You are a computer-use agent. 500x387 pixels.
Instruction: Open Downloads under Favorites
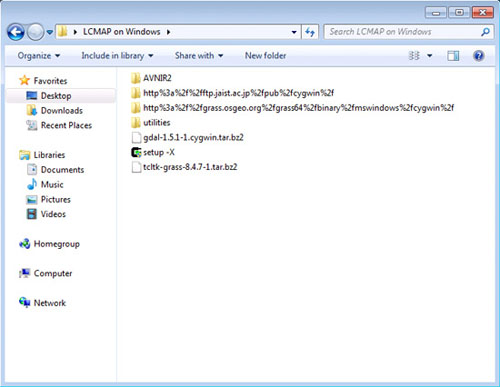[62, 110]
